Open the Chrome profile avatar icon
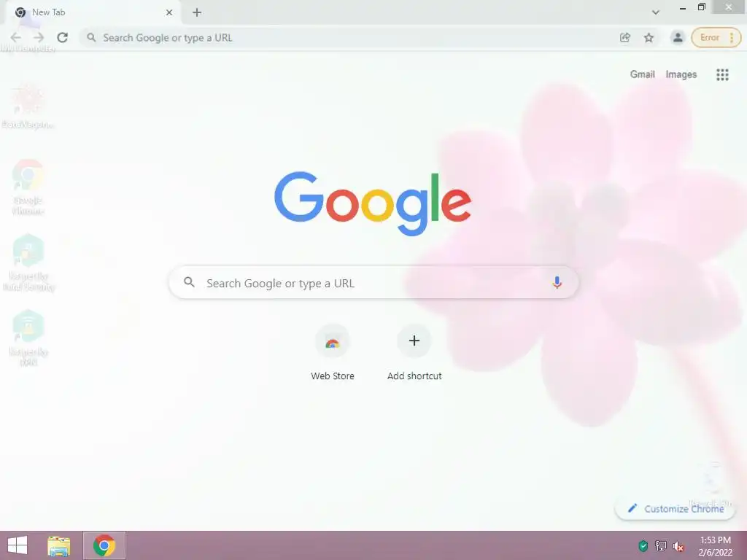The image size is (747, 560). tap(678, 38)
